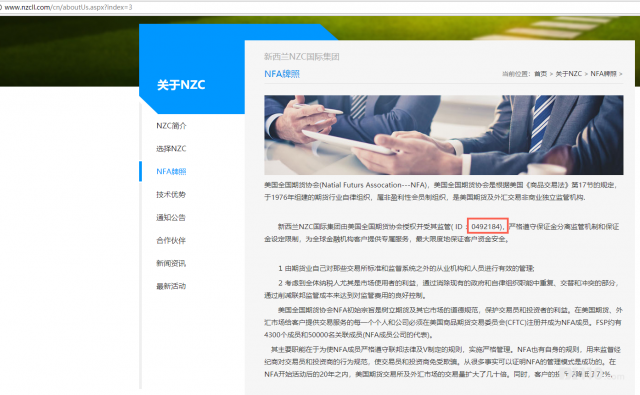640x395 pixels.
Task: Go to 技术优势 in sidebar
Action: pyautogui.click(x=171, y=194)
